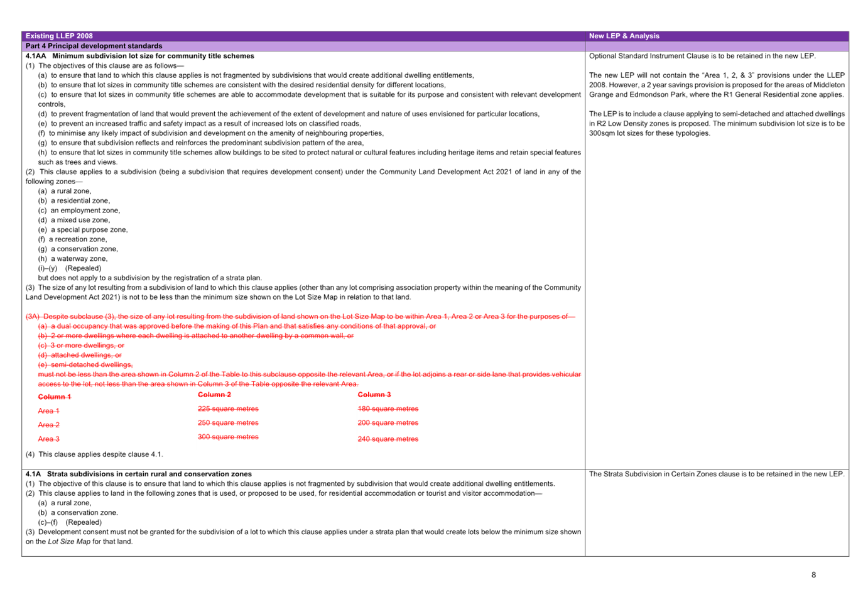Screen dimensions: 868x614
Task: Click struck-through 'Column 3' table header
Action: (374, 395)
